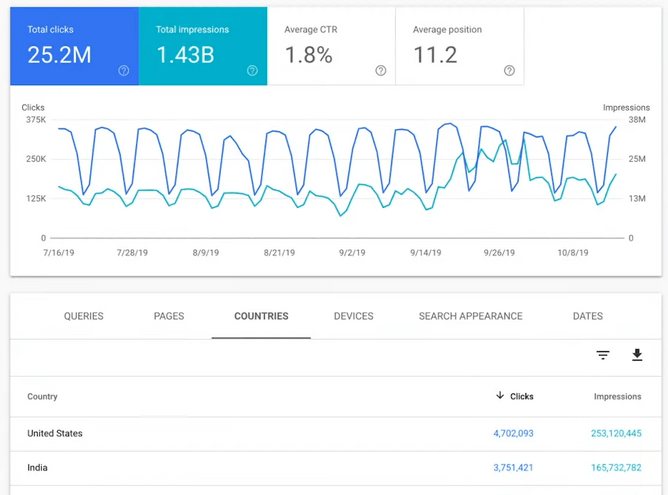Show the Dates tab
The height and width of the screenshot is (495, 668).
(587, 316)
